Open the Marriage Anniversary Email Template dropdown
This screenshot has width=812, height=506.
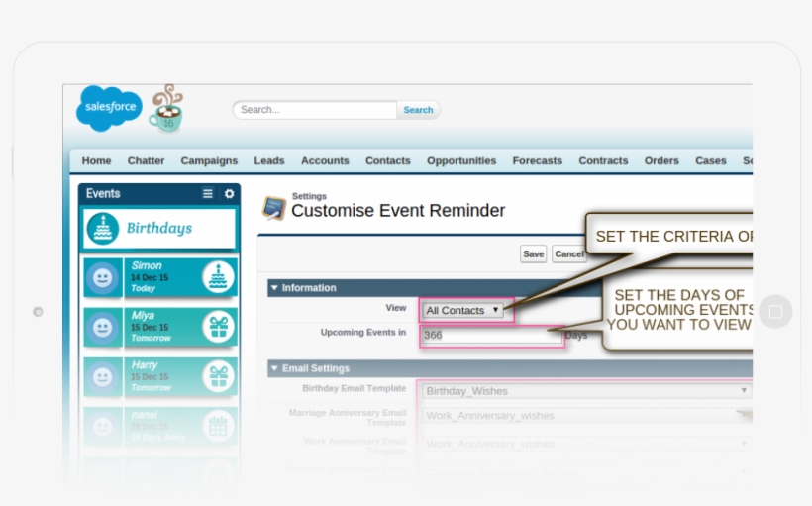pos(587,415)
